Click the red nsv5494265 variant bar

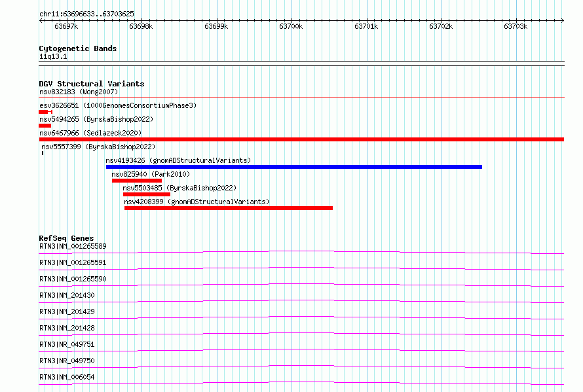[x=45, y=126]
